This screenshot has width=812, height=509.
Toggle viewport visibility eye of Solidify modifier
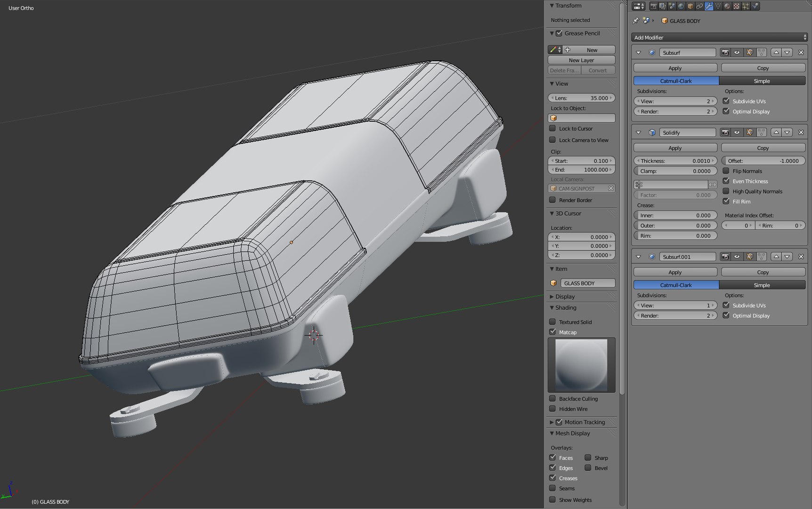tap(737, 132)
